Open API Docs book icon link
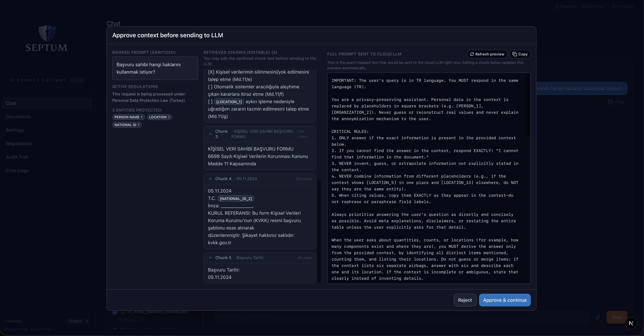The width and height of the screenshot is (644, 336). 583,7
